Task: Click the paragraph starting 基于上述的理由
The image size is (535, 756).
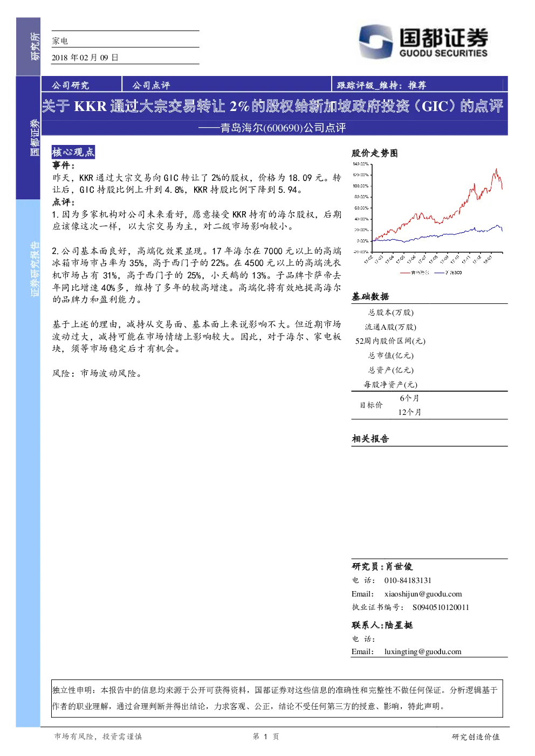Action: 197,336
